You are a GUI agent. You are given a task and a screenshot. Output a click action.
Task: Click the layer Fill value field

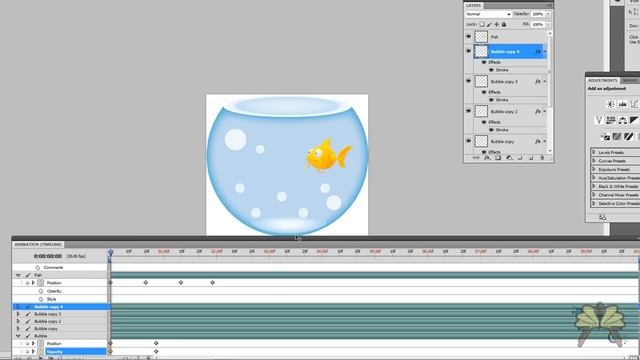click(538, 24)
